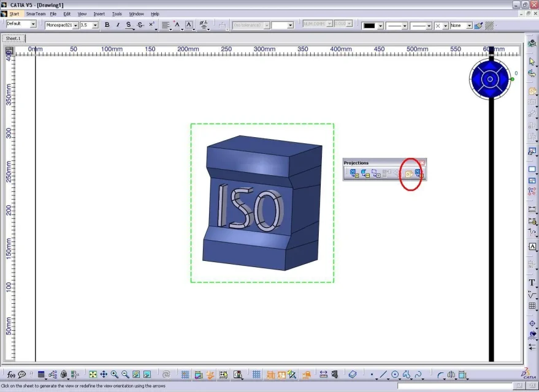The width and height of the screenshot is (539, 392).
Task: Click the Fit All In icon
Action: [x=93, y=374]
